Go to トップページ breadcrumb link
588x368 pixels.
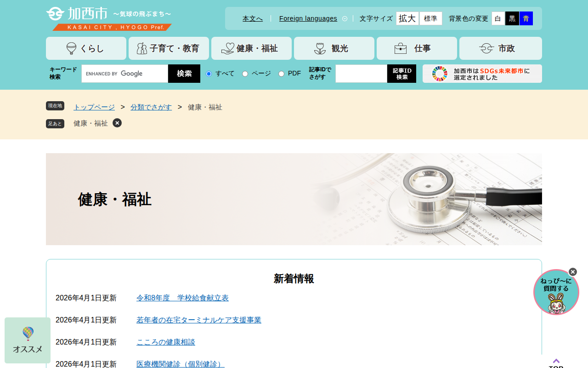tap(94, 107)
